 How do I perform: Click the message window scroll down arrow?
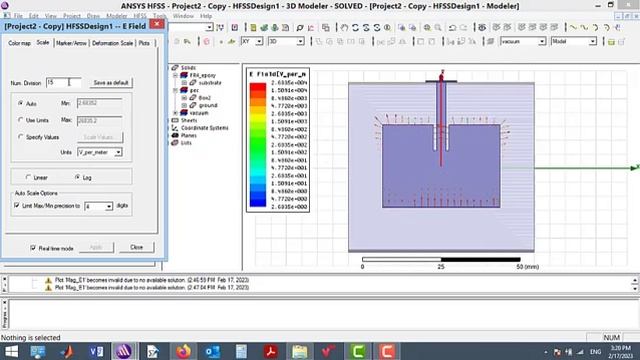[635, 289]
